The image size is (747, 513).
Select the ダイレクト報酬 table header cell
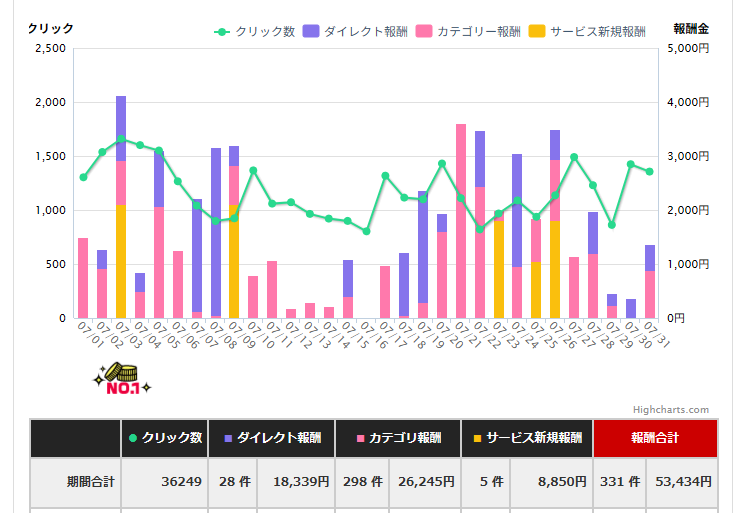coord(272,438)
